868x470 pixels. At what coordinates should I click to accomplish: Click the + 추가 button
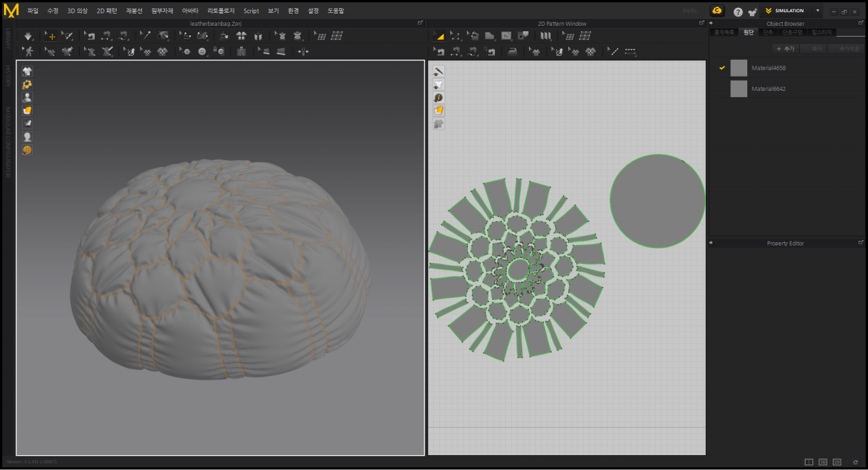[x=785, y=49]
